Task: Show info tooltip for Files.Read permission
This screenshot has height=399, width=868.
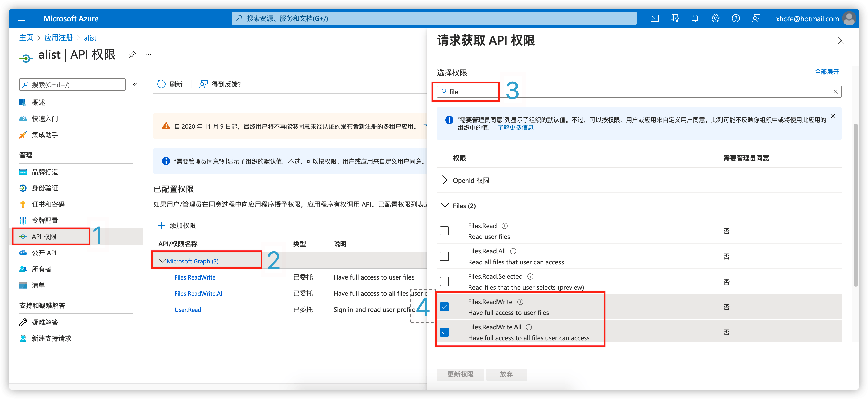Action: 505,226
